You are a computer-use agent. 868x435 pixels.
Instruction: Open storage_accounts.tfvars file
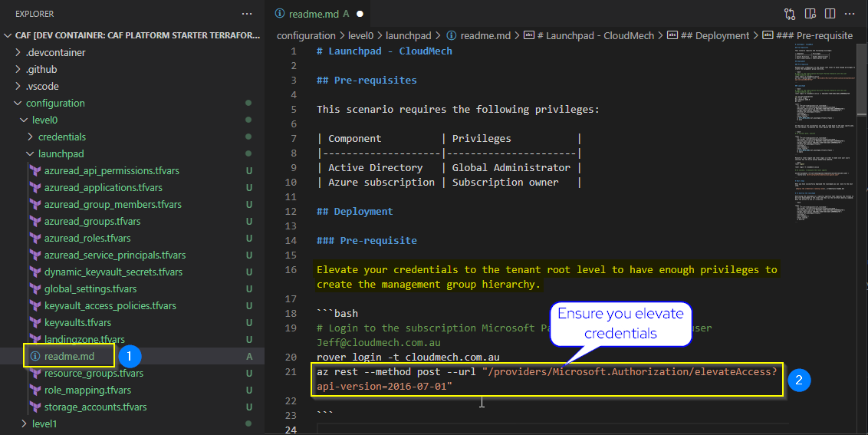coord(95,407)
